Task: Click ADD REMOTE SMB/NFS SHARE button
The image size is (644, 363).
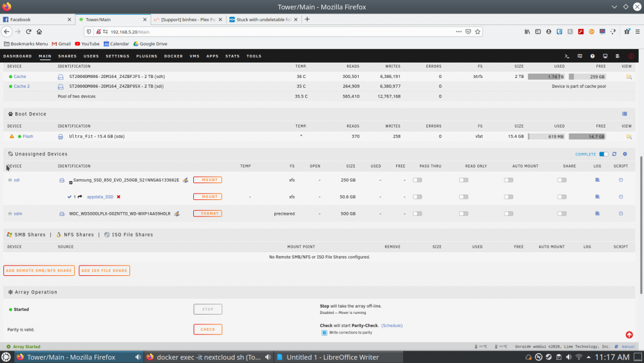Action: pos(39,271)
